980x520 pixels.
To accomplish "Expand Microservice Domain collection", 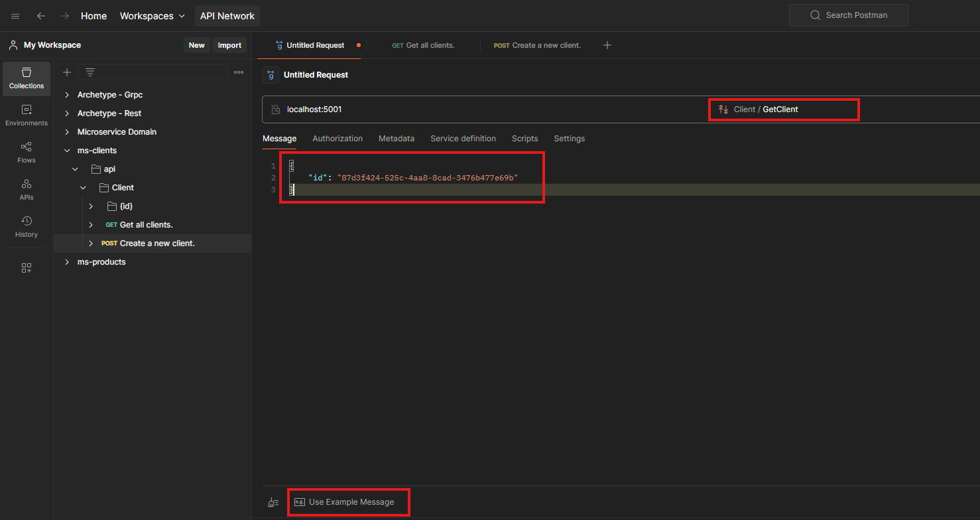I will tap(67, 132).
